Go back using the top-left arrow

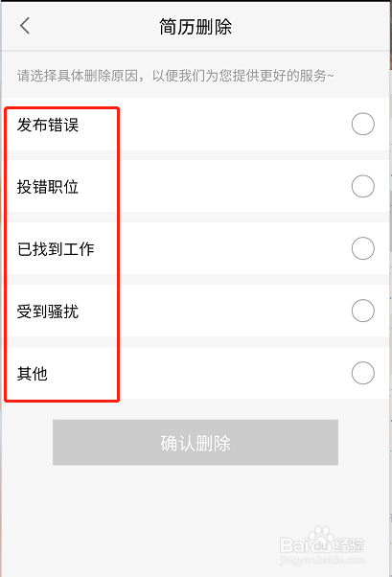pos(25,26)
